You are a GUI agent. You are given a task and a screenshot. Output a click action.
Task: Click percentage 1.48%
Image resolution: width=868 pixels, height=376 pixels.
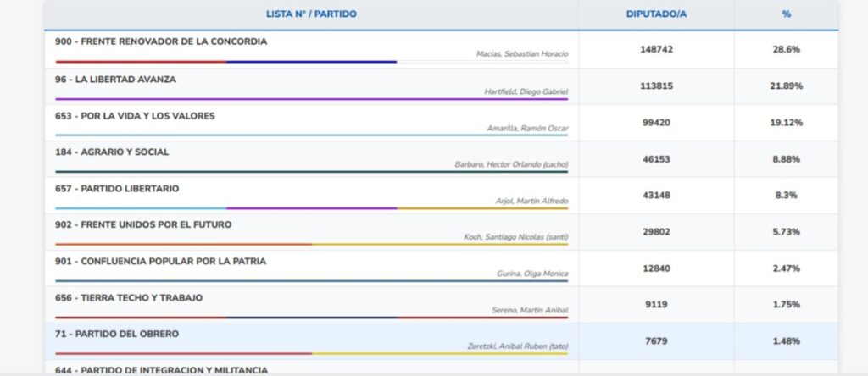pos(786,341)
